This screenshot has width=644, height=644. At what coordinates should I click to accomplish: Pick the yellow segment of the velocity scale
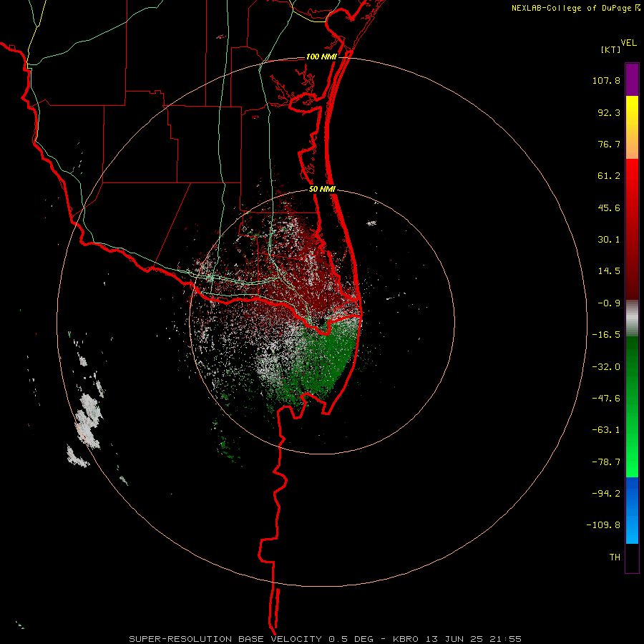(x=632, y=127)
